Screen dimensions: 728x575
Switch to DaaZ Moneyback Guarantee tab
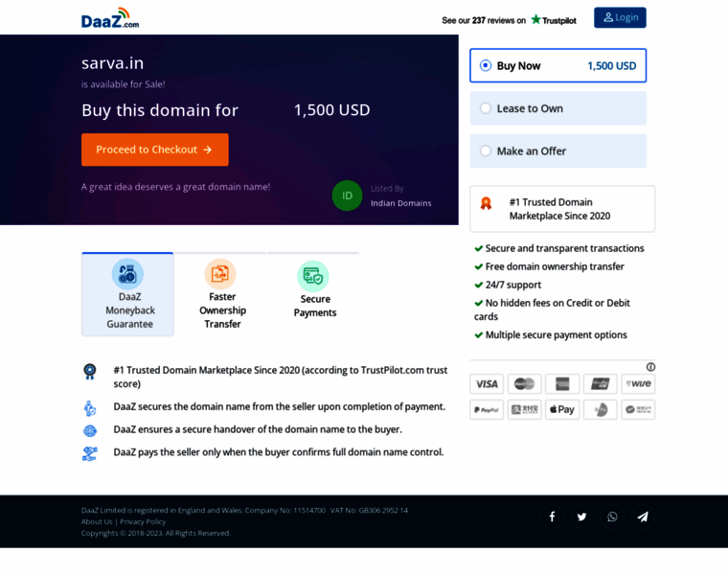pos(127,294)
